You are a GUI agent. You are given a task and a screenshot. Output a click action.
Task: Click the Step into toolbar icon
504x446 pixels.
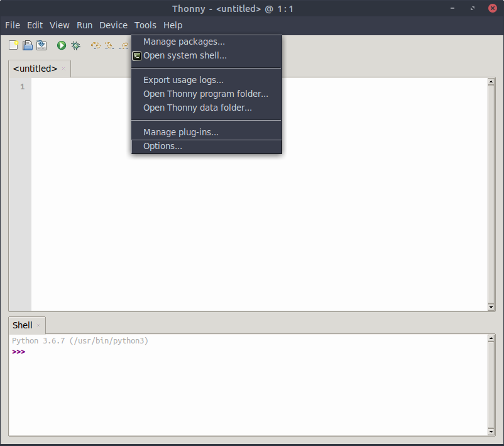coord(109,46)
